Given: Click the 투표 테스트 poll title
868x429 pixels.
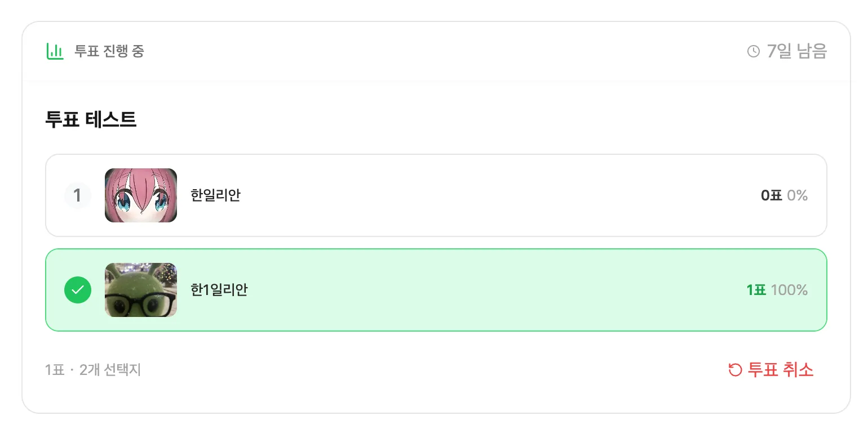Looking at the screenshot, I should (91, 119).
